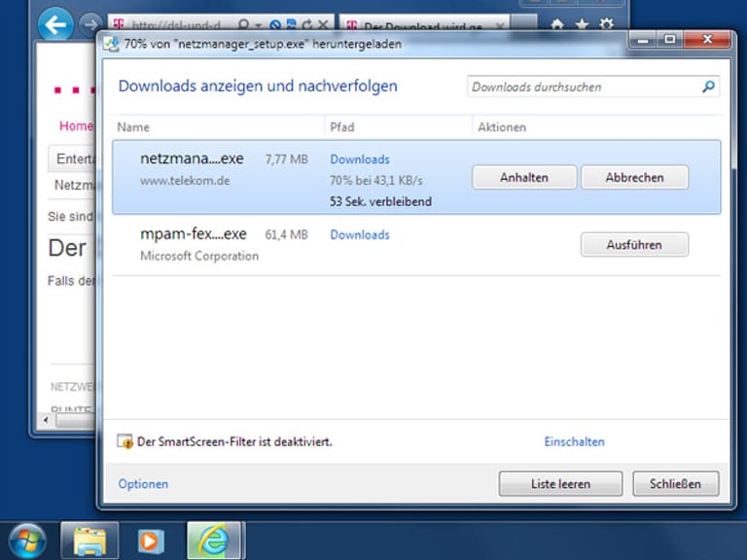This screenshot has height=560, width=747.
Task: Click the stop X icon in address bar
Action: click(323, 24)
